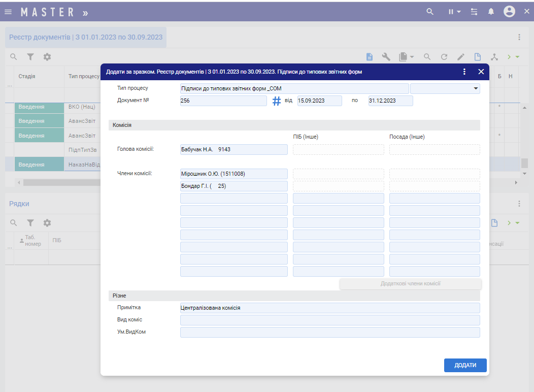Open the notifications bell

(491, 12)
